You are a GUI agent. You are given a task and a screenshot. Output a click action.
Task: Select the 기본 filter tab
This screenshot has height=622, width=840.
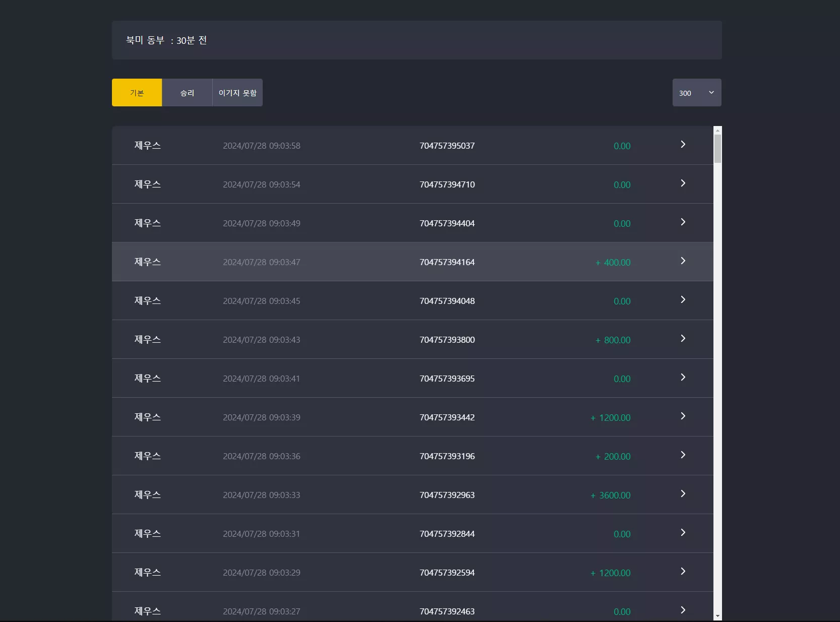click(137, 93)
